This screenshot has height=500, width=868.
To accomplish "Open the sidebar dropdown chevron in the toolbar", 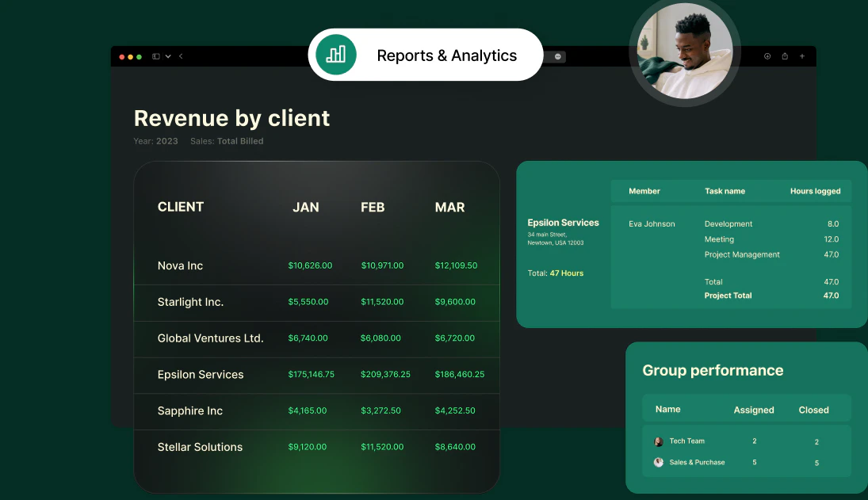I will [x=168, y=56].
